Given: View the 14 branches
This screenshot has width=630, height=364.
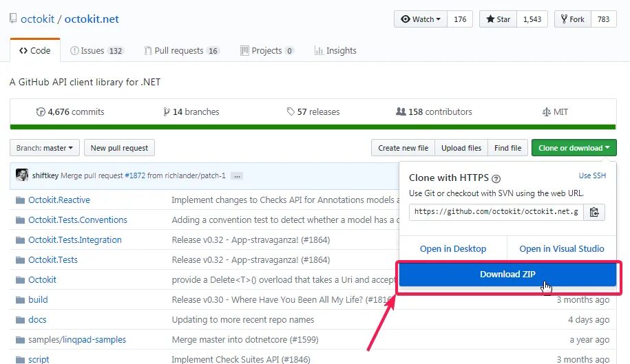Looking at the screenshot, I should pos(191,112).
